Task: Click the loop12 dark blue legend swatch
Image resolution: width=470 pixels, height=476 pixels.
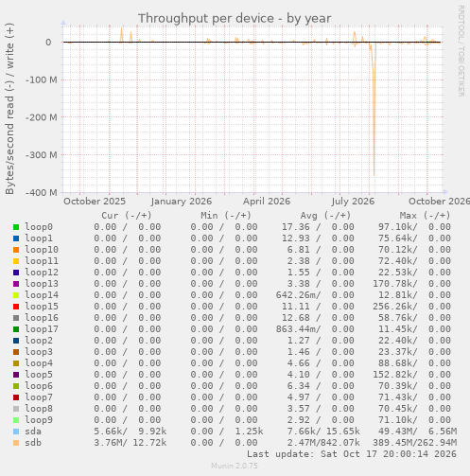Action: coord(16,273)
